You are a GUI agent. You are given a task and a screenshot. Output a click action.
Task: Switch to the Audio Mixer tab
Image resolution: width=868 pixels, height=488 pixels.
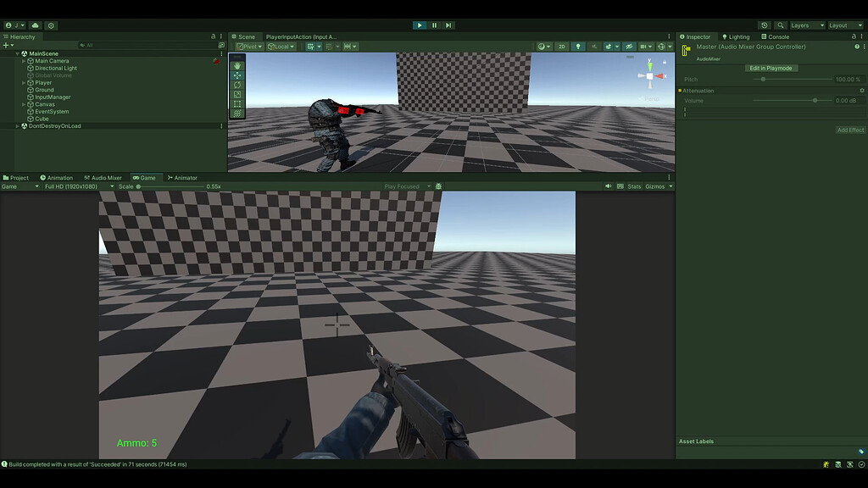coord(103,178)
